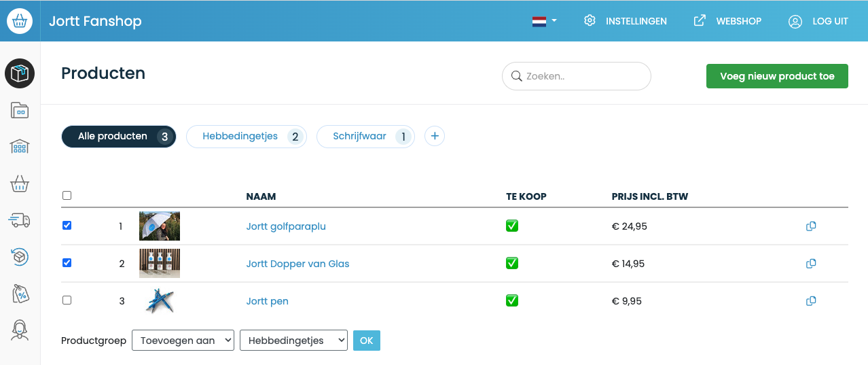This screenshot has width=868, height=365.
Task: Open the returns box icon in sidebar
Action: click(20, 256)
